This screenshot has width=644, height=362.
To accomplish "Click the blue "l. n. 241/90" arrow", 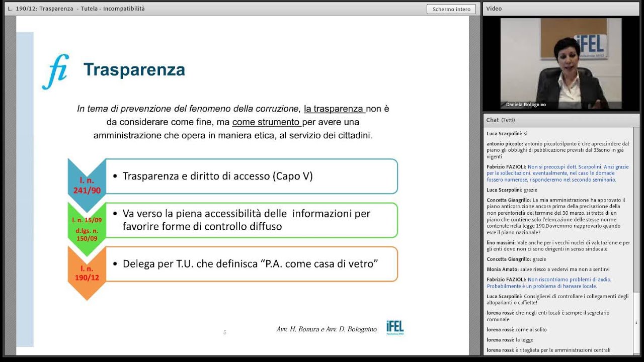I will (87, 185).
